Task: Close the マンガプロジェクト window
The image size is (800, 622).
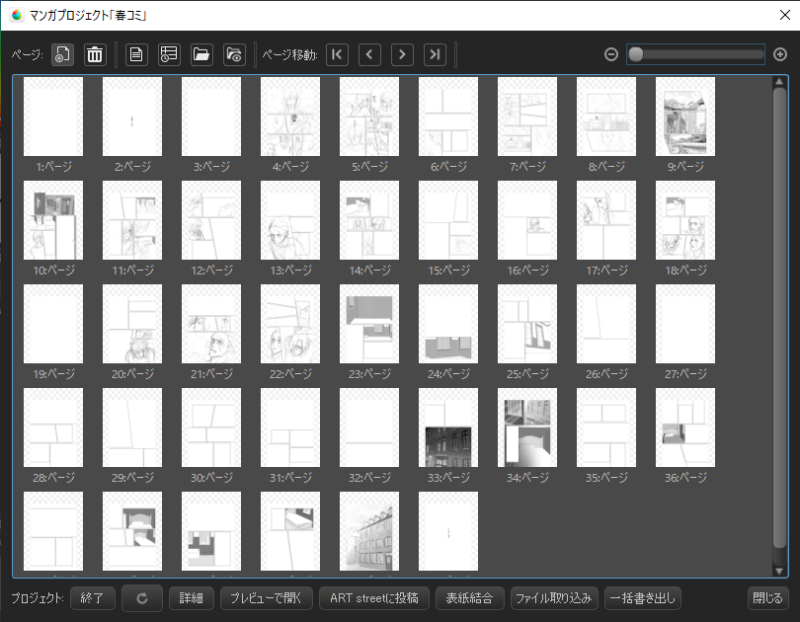Action: (785, 15)
